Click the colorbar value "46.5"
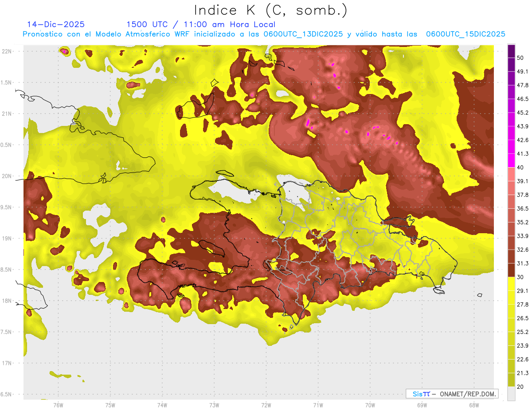This screenshot has width=532, height=411. pos(523,99)
